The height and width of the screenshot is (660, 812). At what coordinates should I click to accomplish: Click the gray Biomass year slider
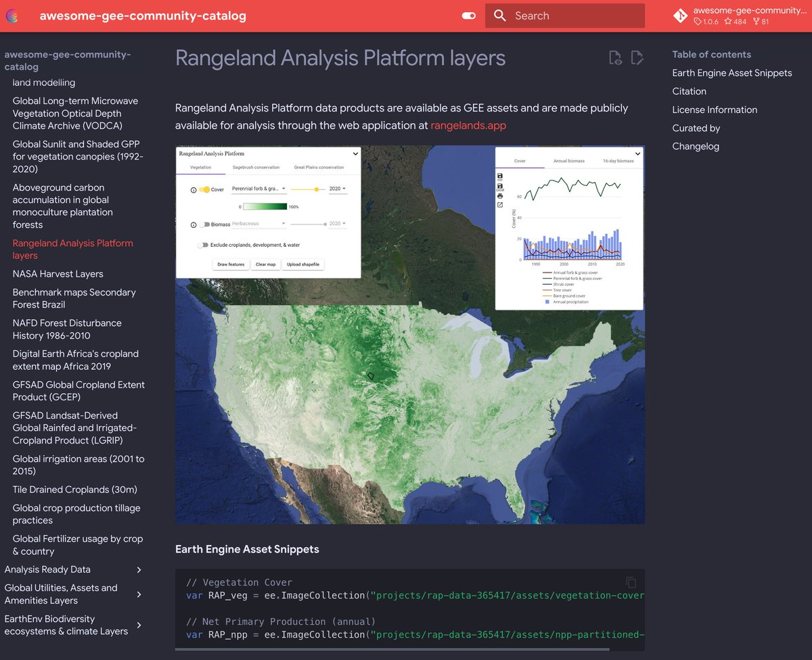[x=308, y=224]
